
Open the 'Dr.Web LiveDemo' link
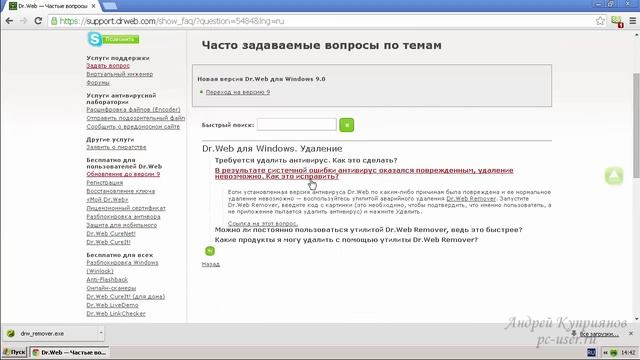coord(112,305)
